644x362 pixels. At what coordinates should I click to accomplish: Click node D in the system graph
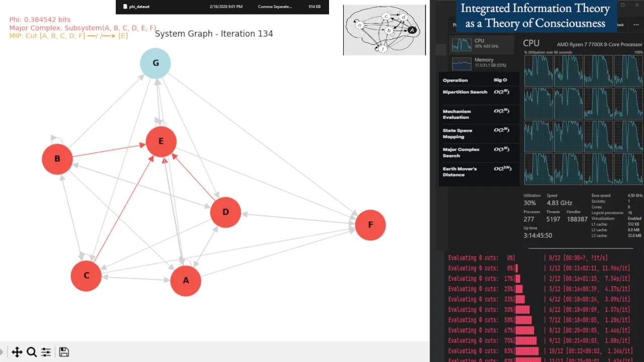225,212
